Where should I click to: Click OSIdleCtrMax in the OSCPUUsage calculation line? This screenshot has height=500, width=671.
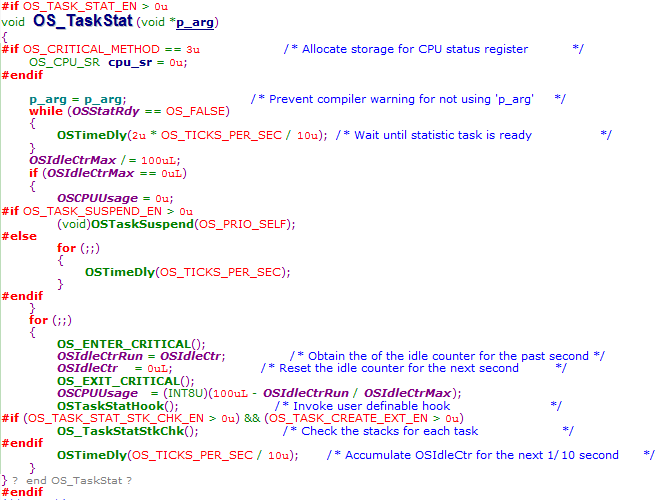tap(408, 393)
